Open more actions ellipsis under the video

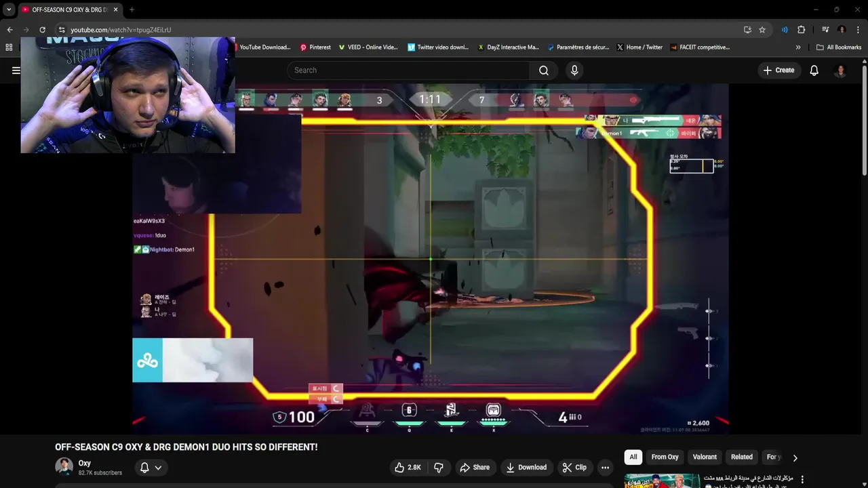click(x=605, y=467)
